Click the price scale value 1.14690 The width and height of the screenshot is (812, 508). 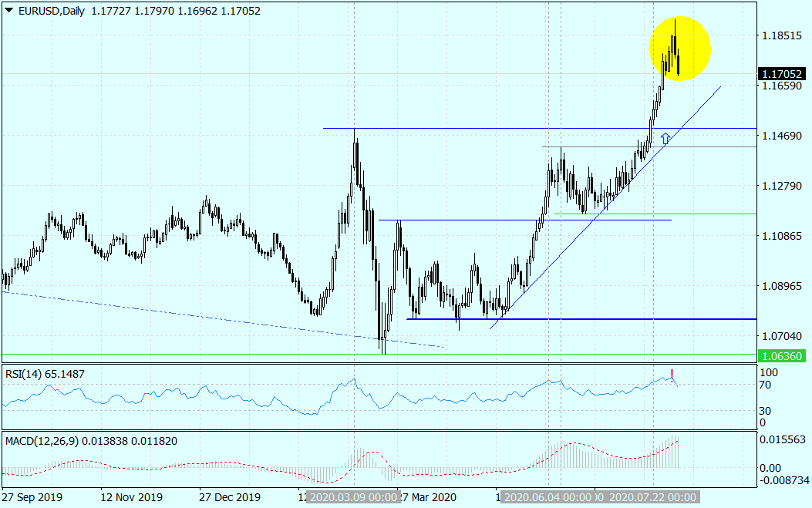pos(782,136)
